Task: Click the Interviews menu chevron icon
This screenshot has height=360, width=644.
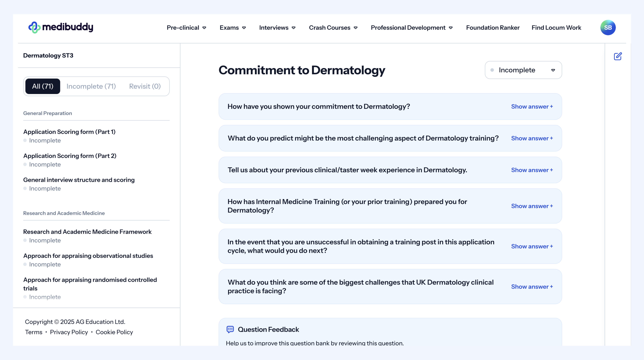Action: 294,28
